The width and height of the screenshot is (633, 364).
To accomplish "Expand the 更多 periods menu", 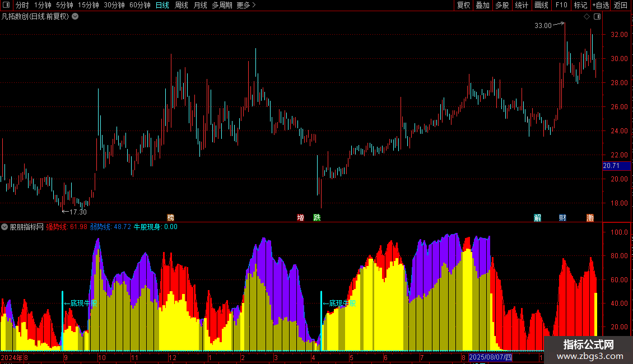I will point(246,5).
